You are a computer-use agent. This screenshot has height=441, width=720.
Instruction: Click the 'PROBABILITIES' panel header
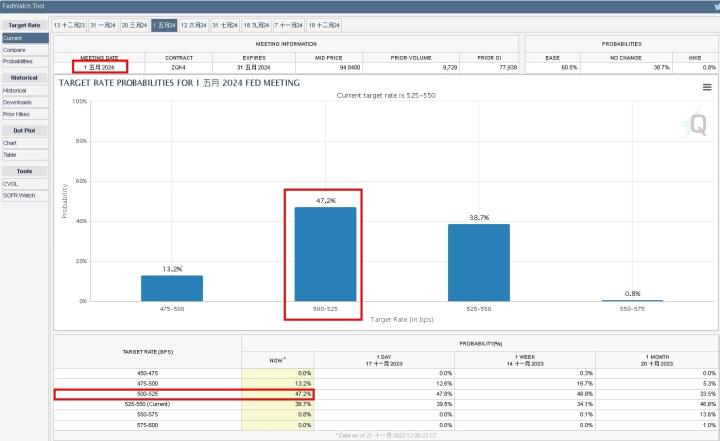click(x=621, y=44)
